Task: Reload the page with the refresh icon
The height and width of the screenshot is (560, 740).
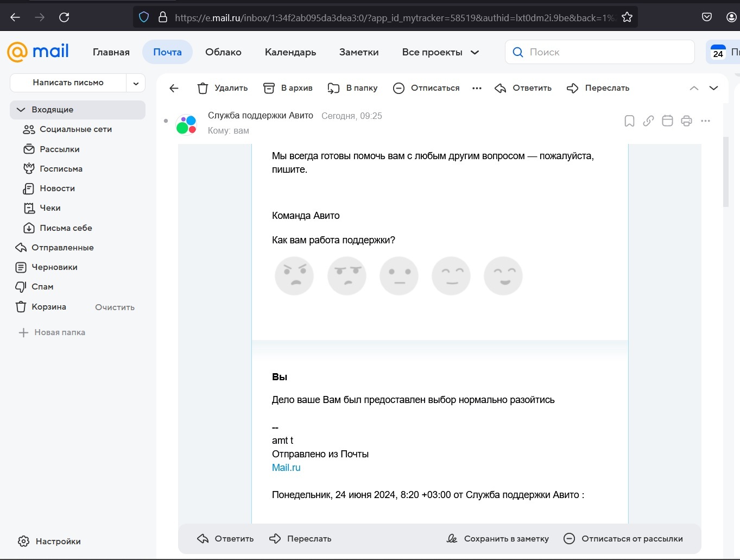Action: 64,17
